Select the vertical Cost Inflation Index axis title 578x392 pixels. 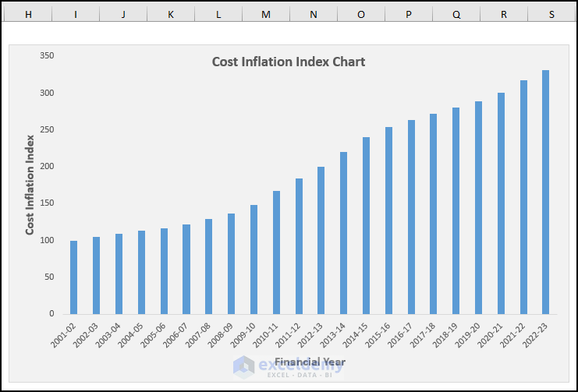(x=30, y=185)
